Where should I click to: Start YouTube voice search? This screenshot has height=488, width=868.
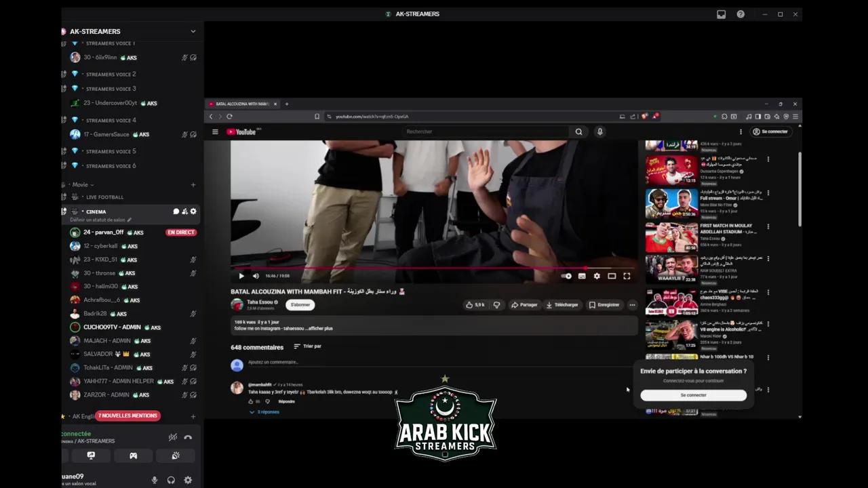click(x=599, y=131)
